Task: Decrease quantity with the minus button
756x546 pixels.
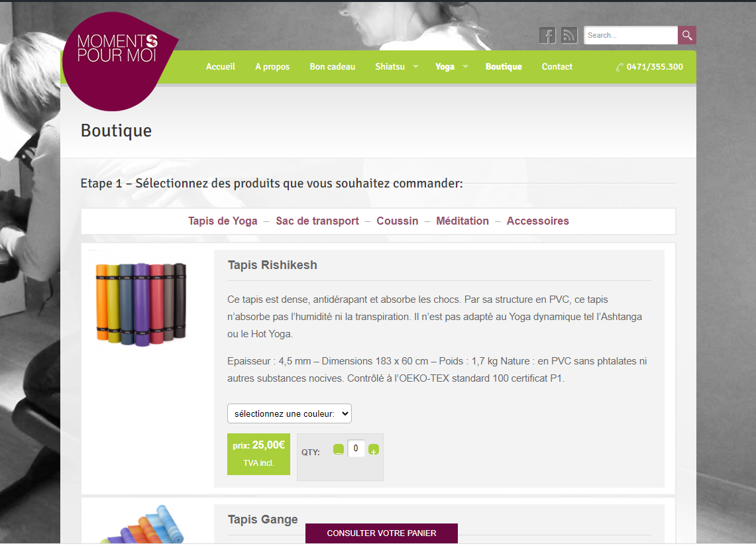Action: pos(339,449)
